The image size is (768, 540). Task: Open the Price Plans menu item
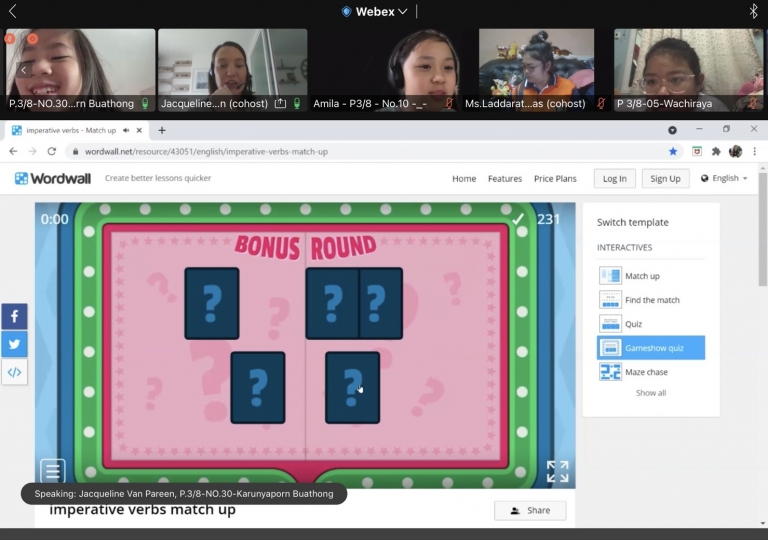pyautogui.click(x=555, y=179)
